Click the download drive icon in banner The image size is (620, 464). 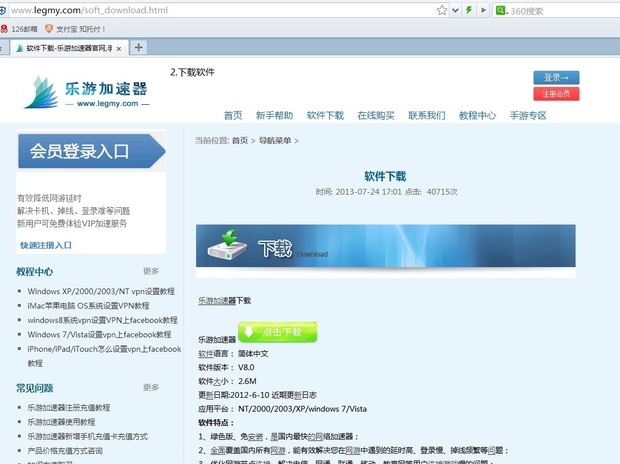(228, 244)
